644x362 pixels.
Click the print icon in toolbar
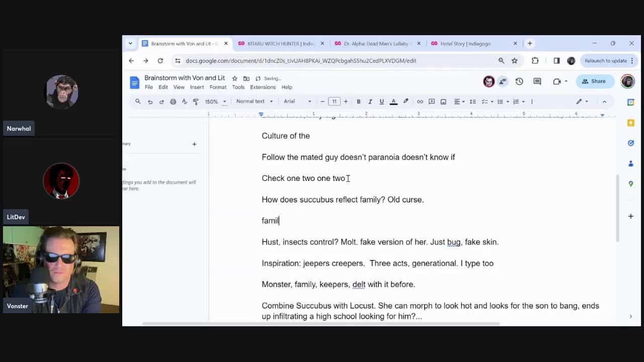coord(173,102)
